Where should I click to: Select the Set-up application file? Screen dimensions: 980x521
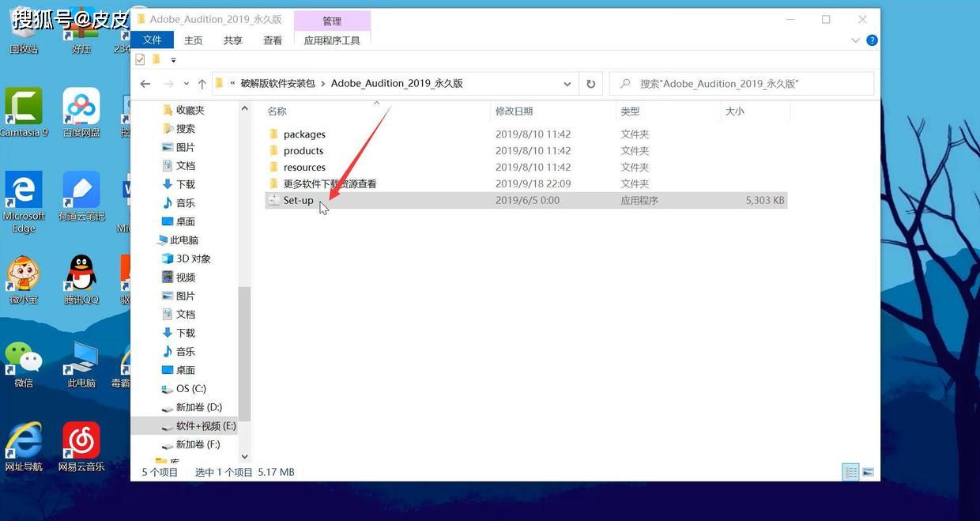coord(298,201)
